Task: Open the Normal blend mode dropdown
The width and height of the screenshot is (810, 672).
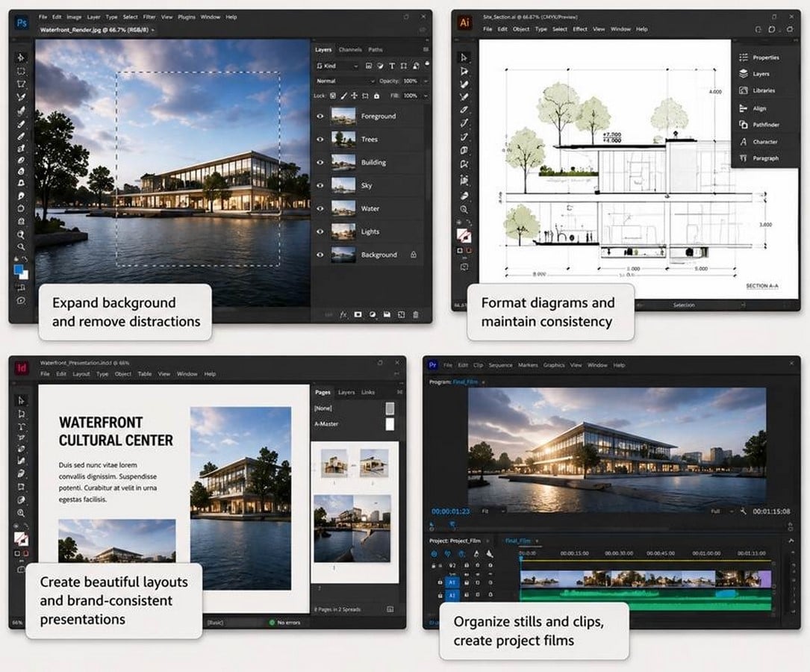Action: point(345,81)
